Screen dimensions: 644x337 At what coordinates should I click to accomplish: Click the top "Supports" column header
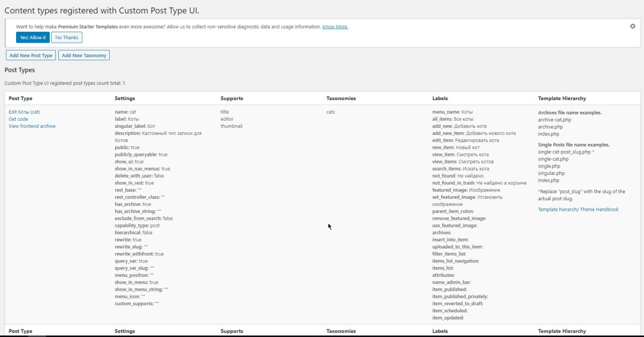click(x=231, y=99)
